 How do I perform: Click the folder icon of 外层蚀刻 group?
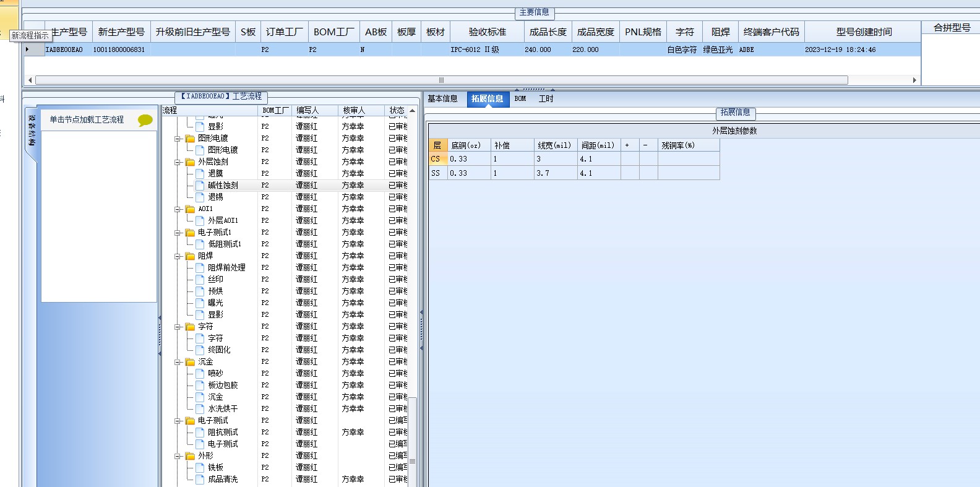[x=190, y=162]
